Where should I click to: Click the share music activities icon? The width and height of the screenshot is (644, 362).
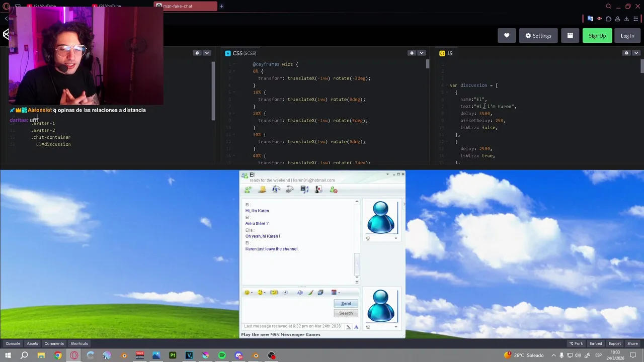coord(304,190)
